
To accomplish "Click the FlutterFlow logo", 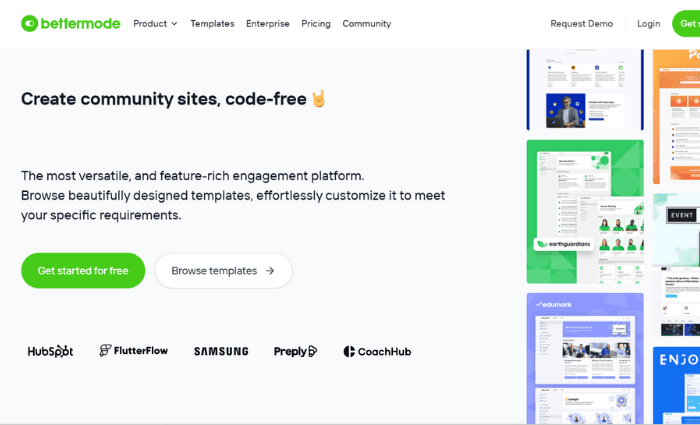I will [x=133, y=351].
